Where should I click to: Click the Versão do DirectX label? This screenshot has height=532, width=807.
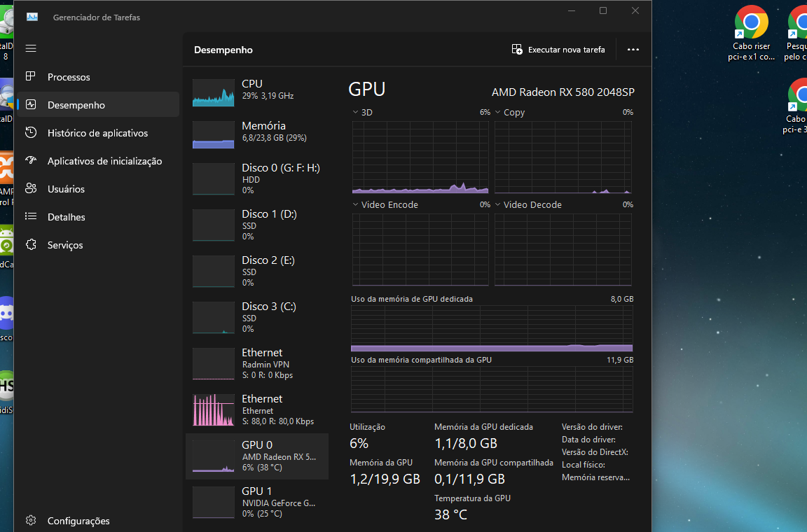click(x=595, y=452)
